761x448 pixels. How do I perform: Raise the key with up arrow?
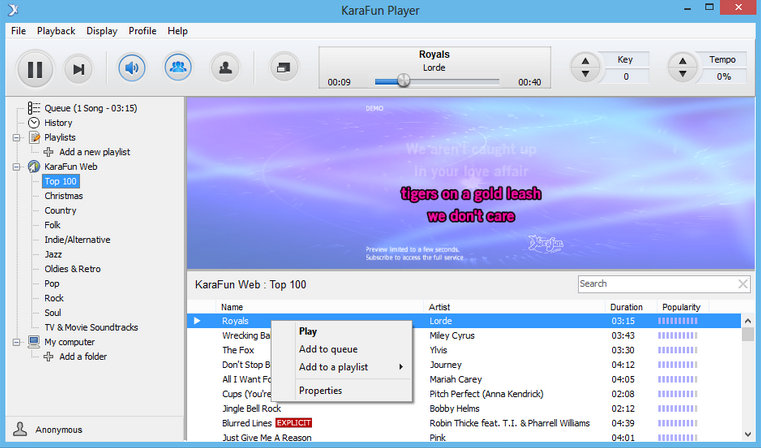(x=585, y=61)
